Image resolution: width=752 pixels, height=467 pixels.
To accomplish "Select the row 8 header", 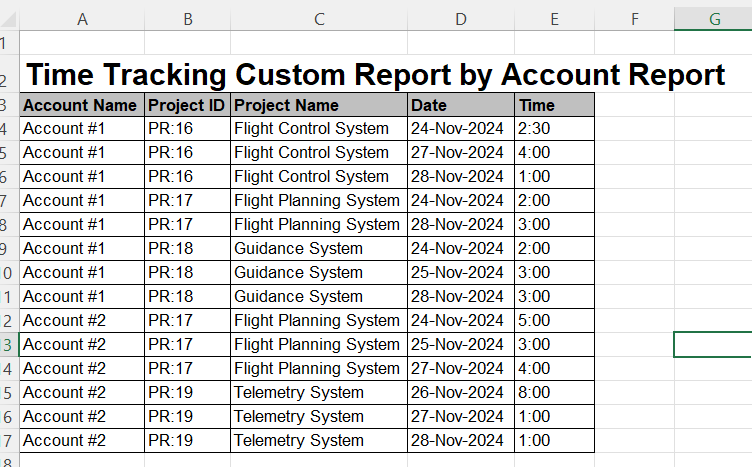I will [4, 225].
